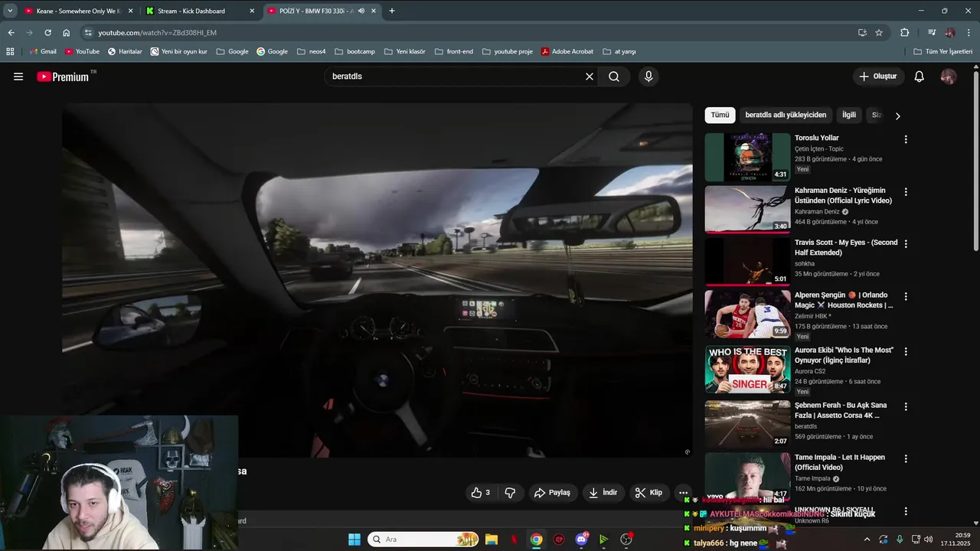Mute the playing POİZİ Y tab audio
This screenshot has width=980, height=551.
361,11
